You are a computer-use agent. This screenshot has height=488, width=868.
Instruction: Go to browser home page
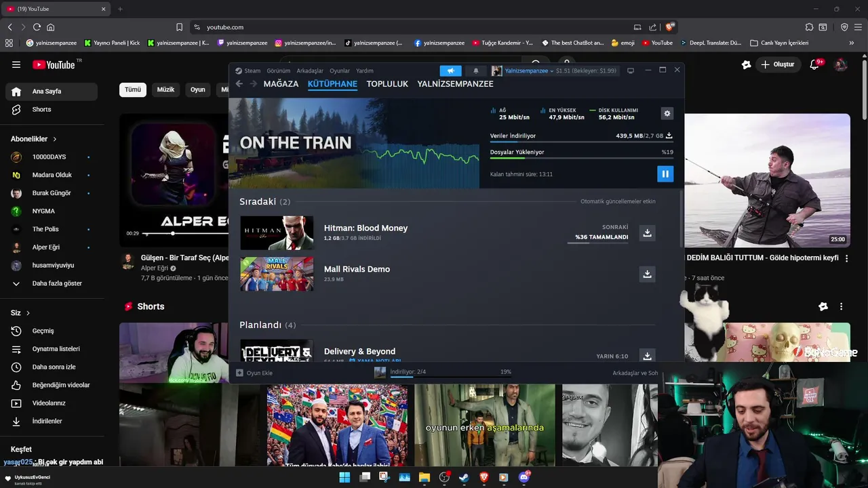tap(51, 27)
